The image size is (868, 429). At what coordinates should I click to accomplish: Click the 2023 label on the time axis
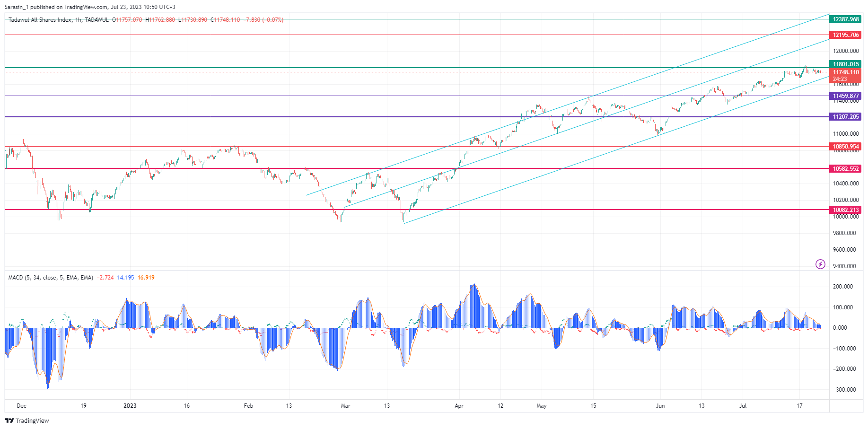point(130,406)
